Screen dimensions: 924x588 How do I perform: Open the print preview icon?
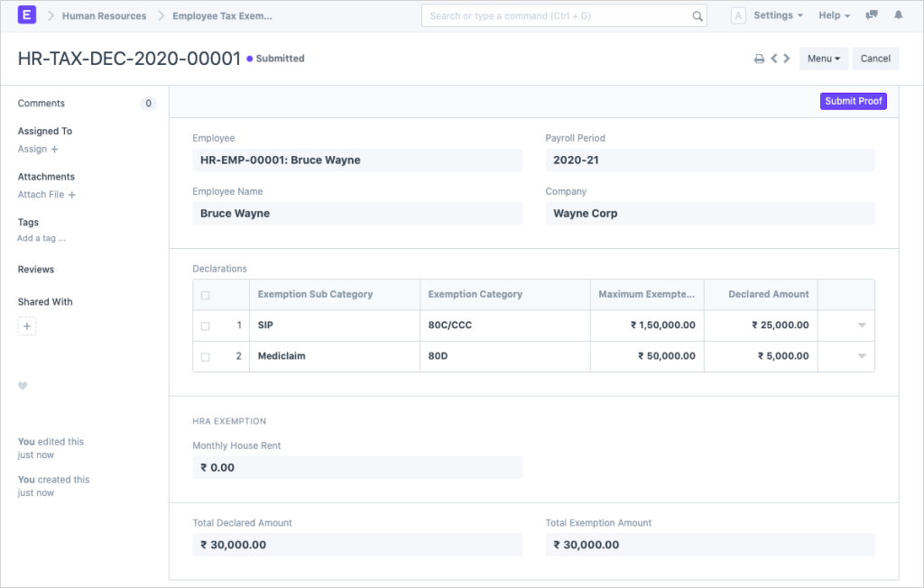[759, 58]
